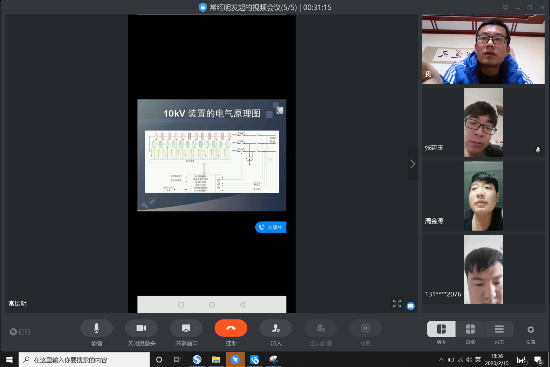Click the mute all members icon
Screen dimensions: 550x367
321,328
